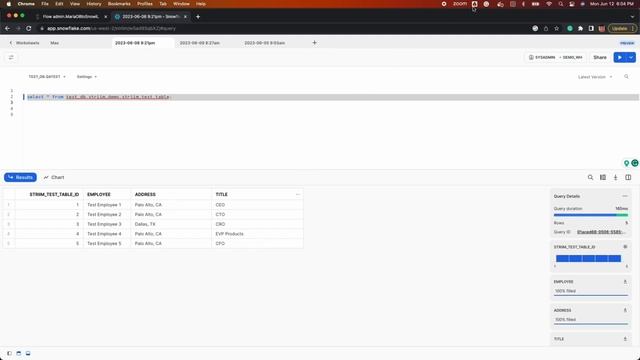640x360 pixels.
Task: Click the ADDRESS column header
Action: tap(145, 194)
